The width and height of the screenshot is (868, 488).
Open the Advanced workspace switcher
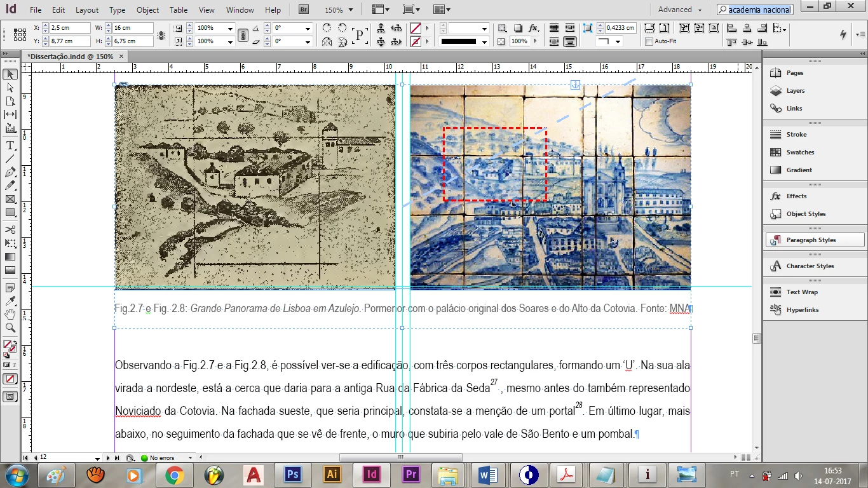click(680, 10)
